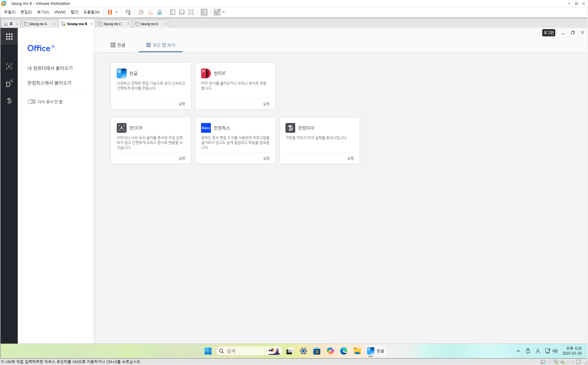The image size is (588, 365).
Task: Toggle the '다시 표시 안 함' switch
Action: [x=31, y=102]
